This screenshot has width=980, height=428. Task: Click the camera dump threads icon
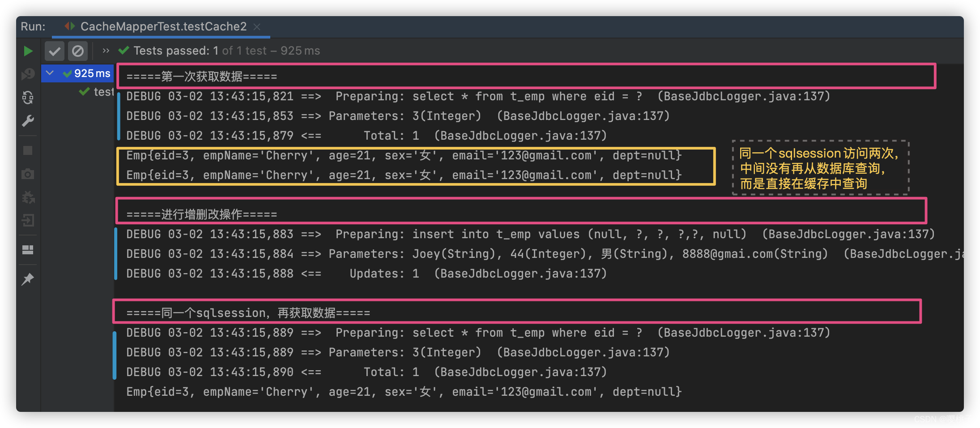pos(28,174)
